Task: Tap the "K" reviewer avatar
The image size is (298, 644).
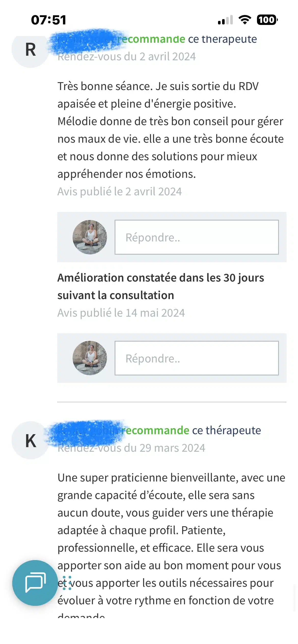Action: 30,441
